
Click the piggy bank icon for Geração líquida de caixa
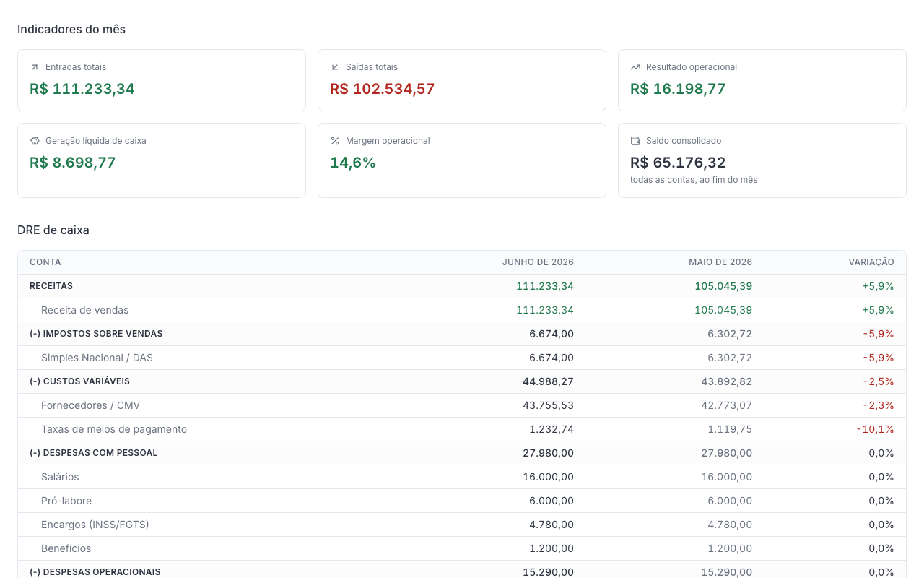pyautogui.click(x=34, y=141)
